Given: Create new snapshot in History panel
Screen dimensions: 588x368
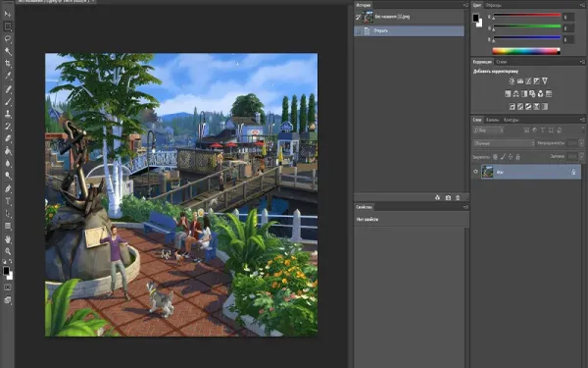Looking at the screenshot, I should point(448,197).
